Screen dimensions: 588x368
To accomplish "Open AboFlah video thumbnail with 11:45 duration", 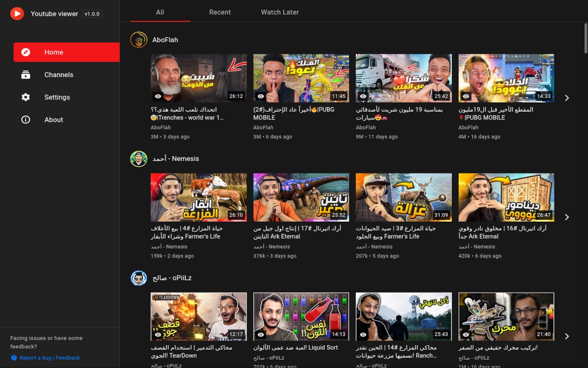I will [301, 78].
